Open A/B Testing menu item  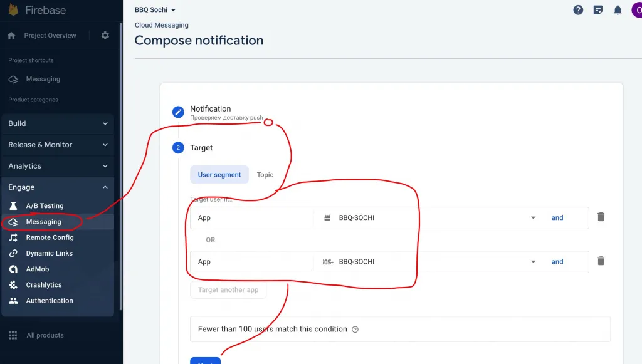tap(45, 205)
